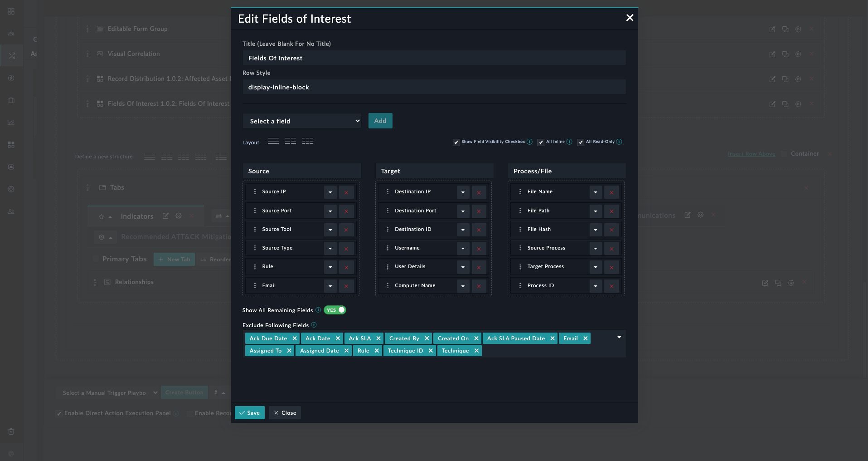Select the two-column layout icon
Viewport: 868px width, 461px height.
(x=290, y=141)
